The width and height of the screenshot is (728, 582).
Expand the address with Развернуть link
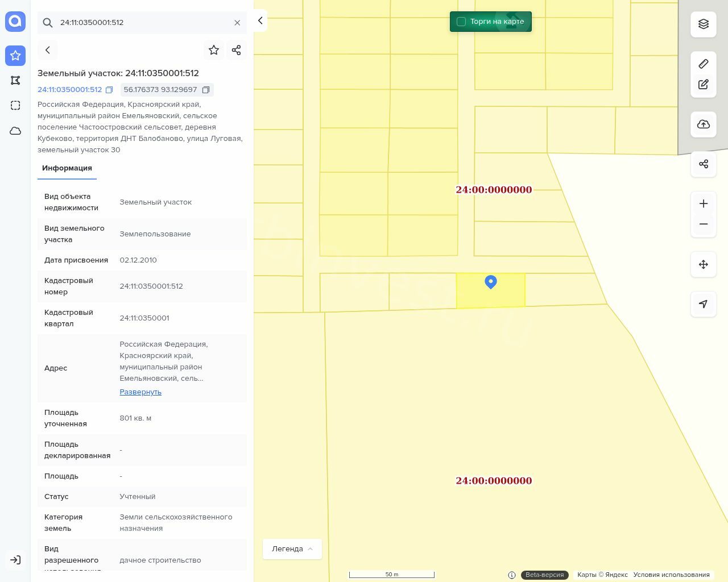click(140, 392)
